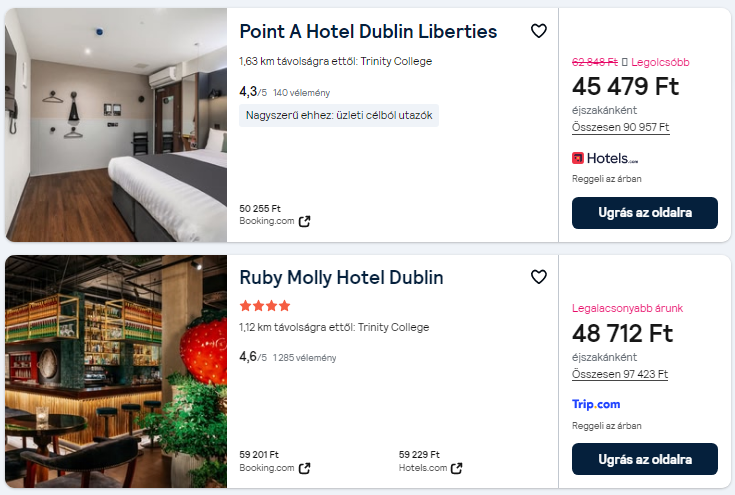Image resolution: width=735 pixels, height=495 pixels.
Task: Click Ruby Molly's four-star rating icons
Action: tap(265, 306)
